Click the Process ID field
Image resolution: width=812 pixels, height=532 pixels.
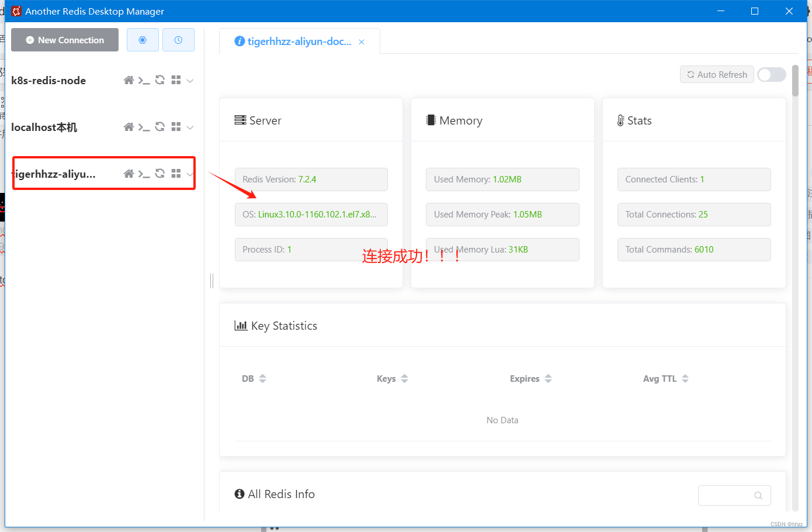pos(311,250)
